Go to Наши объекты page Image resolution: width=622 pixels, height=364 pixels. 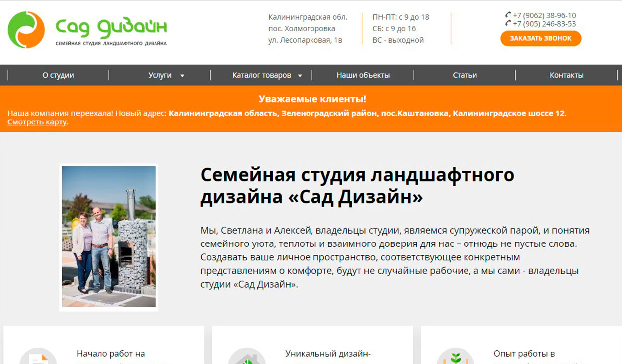click(363, 75)
